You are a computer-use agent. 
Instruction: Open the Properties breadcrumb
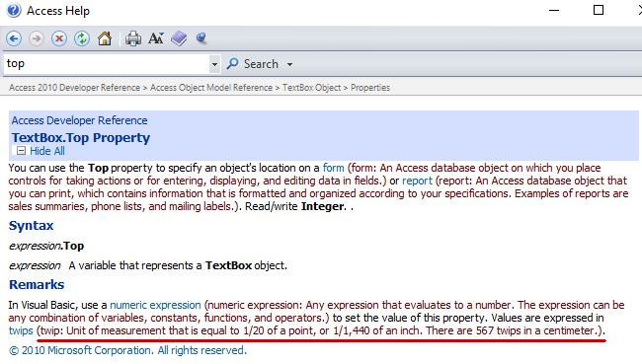coord(370,88)
